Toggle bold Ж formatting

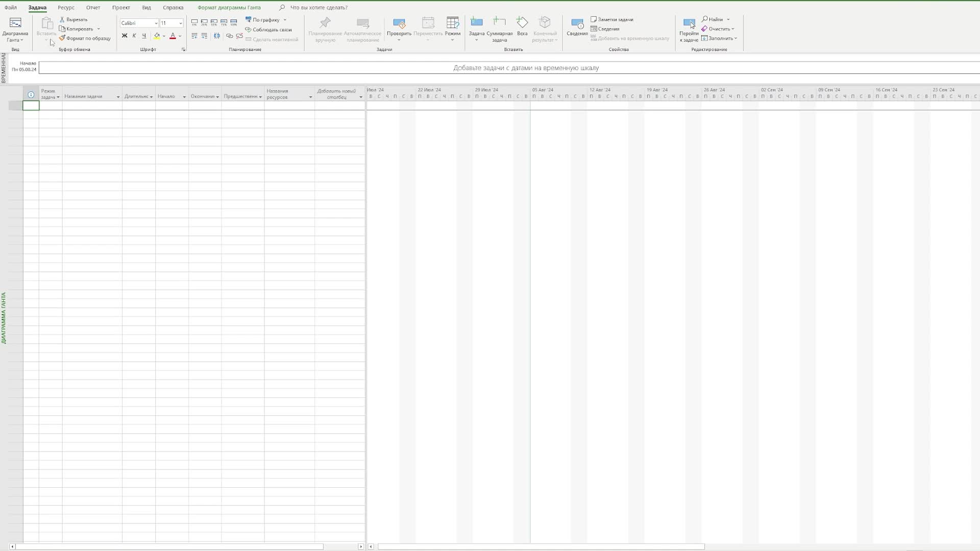[x=124, y=36]
